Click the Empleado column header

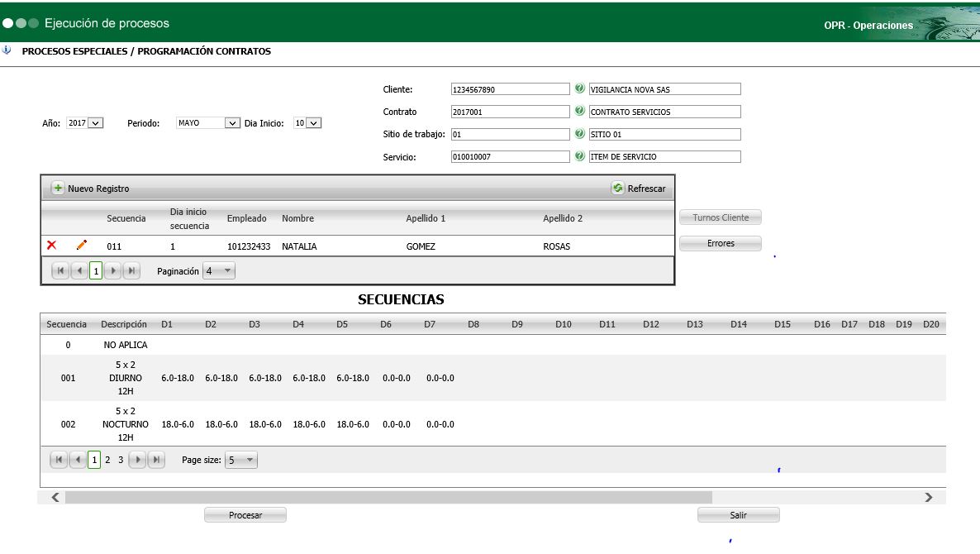(x=246, y=218)
